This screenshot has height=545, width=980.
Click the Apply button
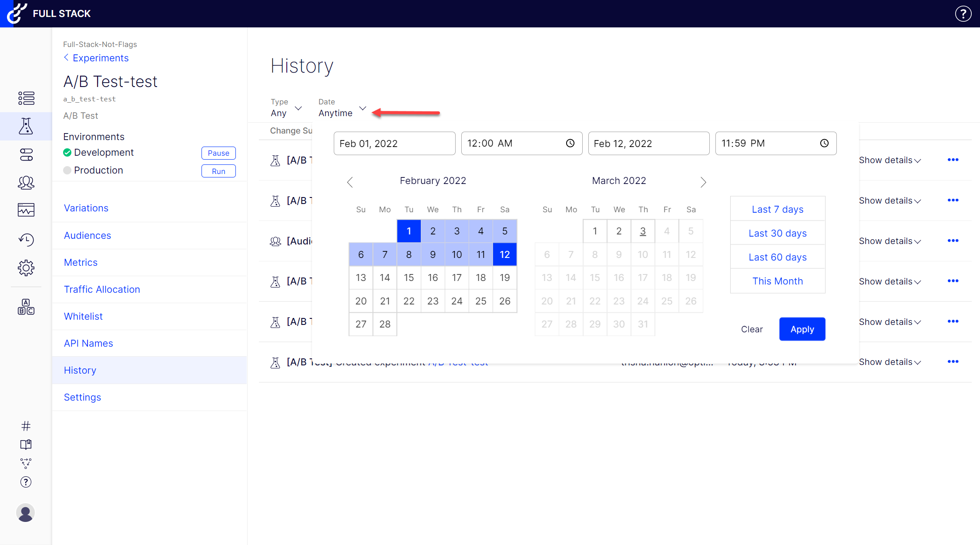click(x=802, y=329)
